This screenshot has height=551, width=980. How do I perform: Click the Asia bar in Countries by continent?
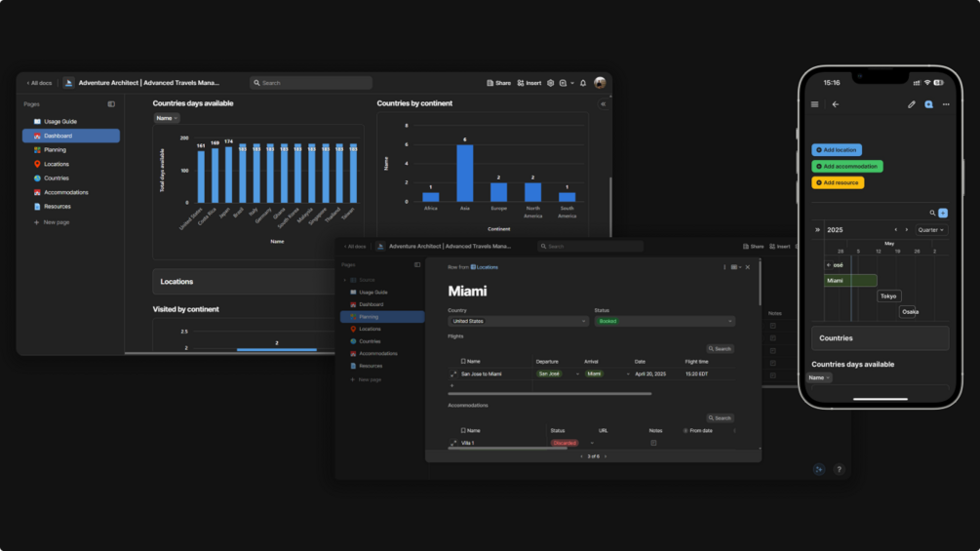pyautogui.click(x=464, y=173)
